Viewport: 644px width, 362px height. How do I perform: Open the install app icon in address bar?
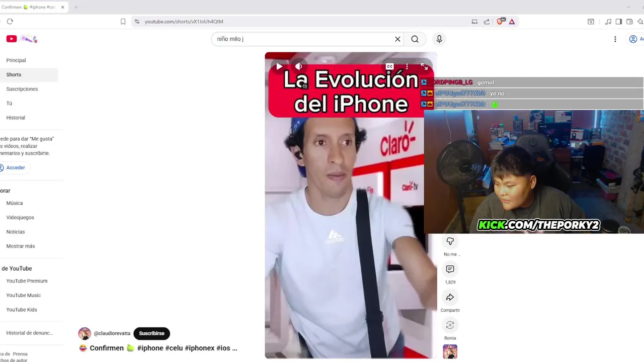[x=474, y=22]
